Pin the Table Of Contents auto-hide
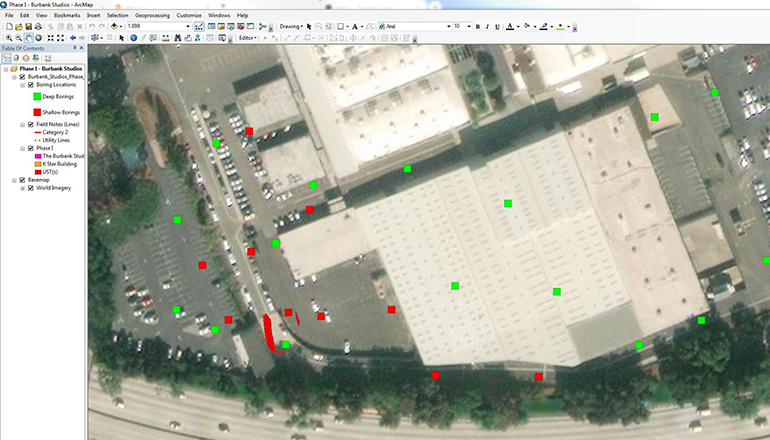Viewport: 770px width, 440px height. pyautogui.click(x=75, y=48)
